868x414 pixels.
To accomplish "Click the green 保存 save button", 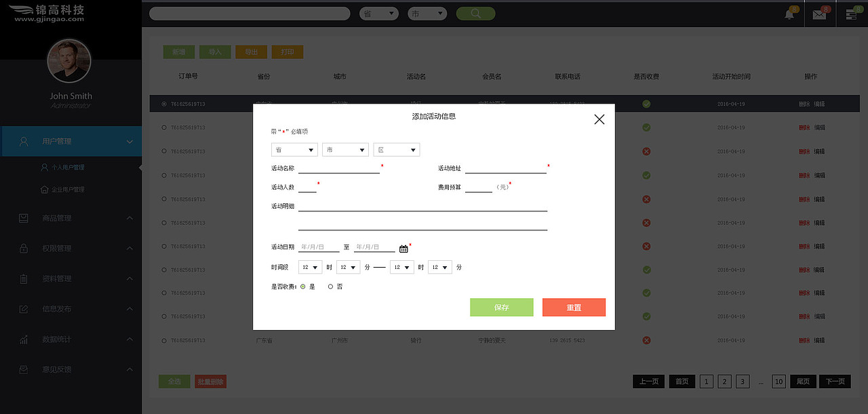I will coord(501,307).
